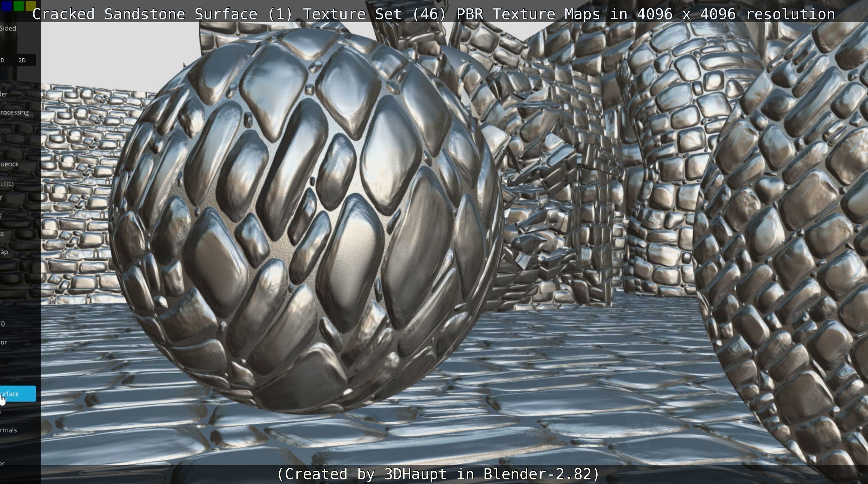Expand the cut-off Render settings entry
868x484 pixels.
4,94
